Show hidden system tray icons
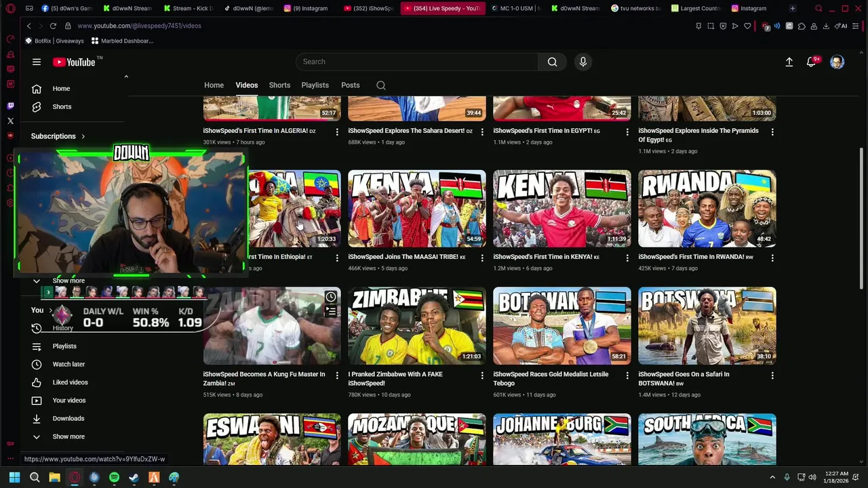The width and height of the screenshot is (868, 488). pos(772,477)
